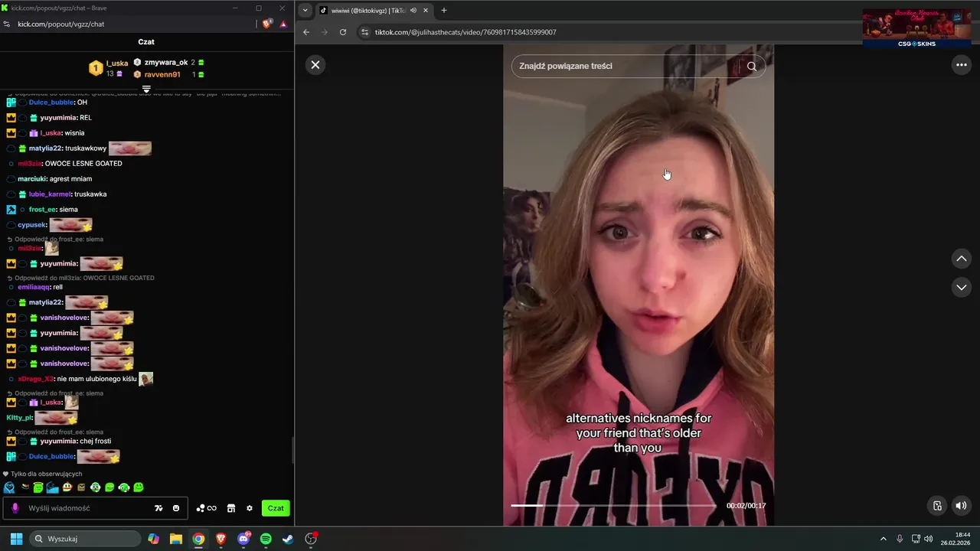
Task: Click username frost_ee saying siema
Action: point(42,209)
